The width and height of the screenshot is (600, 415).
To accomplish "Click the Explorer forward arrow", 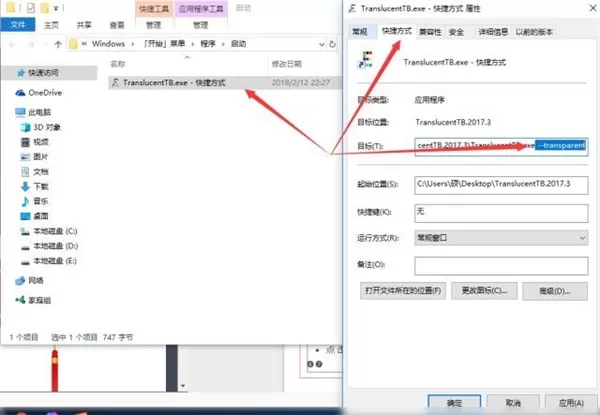I will [31, 44].
